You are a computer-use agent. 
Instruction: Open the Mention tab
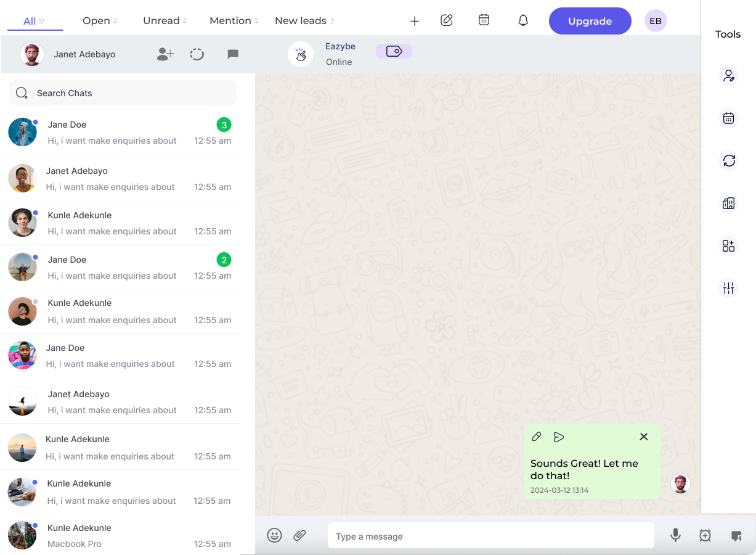pyautogui.click(x=230, y=20)
